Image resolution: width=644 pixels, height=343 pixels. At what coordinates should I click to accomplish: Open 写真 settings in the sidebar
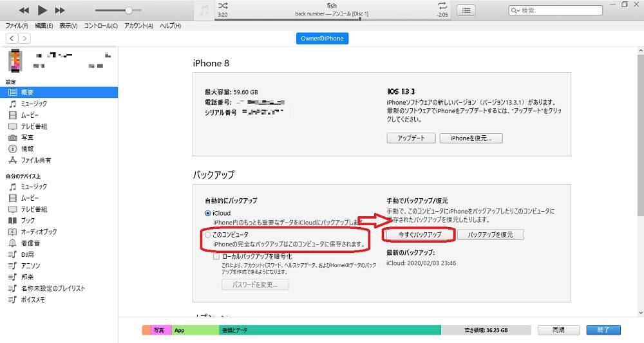click(x=27, y=138)
